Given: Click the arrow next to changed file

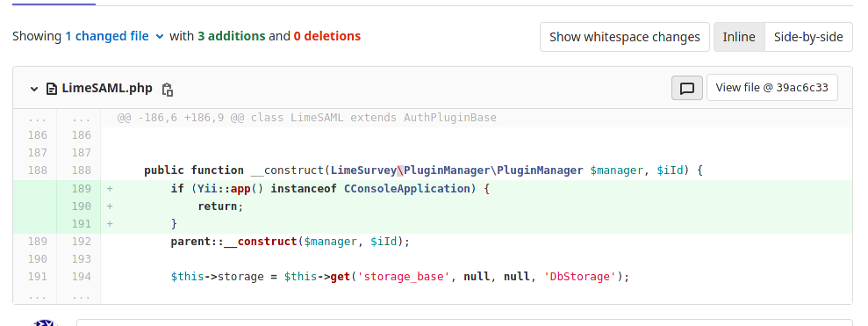Looking at the screenshot, I should click(160, 37).
